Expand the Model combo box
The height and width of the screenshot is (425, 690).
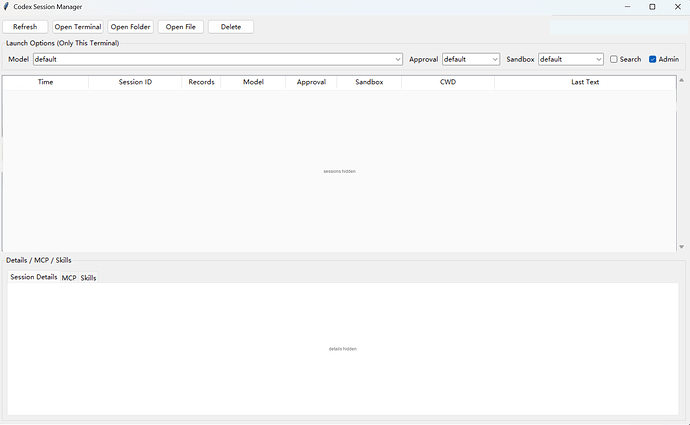(x=218, y=59)
